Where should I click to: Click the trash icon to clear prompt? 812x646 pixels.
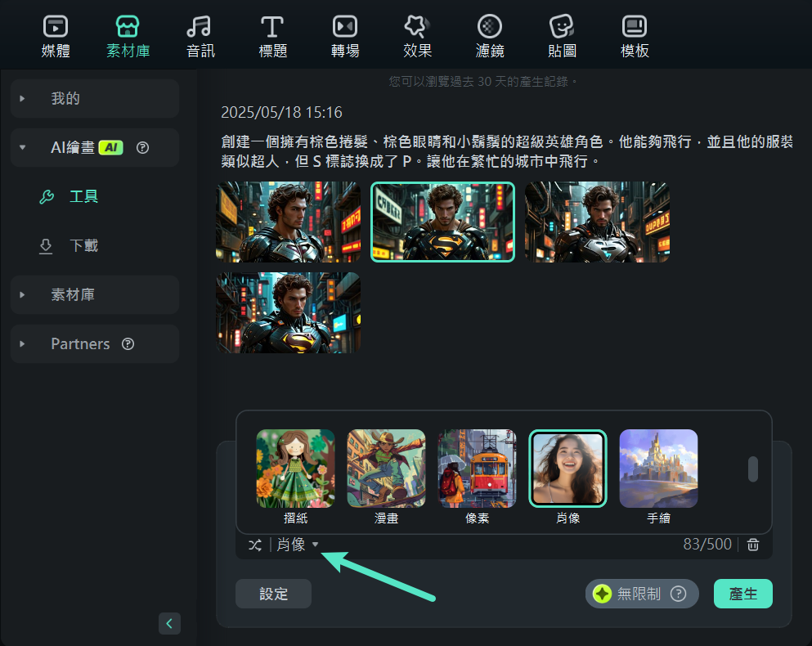(753, 545)
